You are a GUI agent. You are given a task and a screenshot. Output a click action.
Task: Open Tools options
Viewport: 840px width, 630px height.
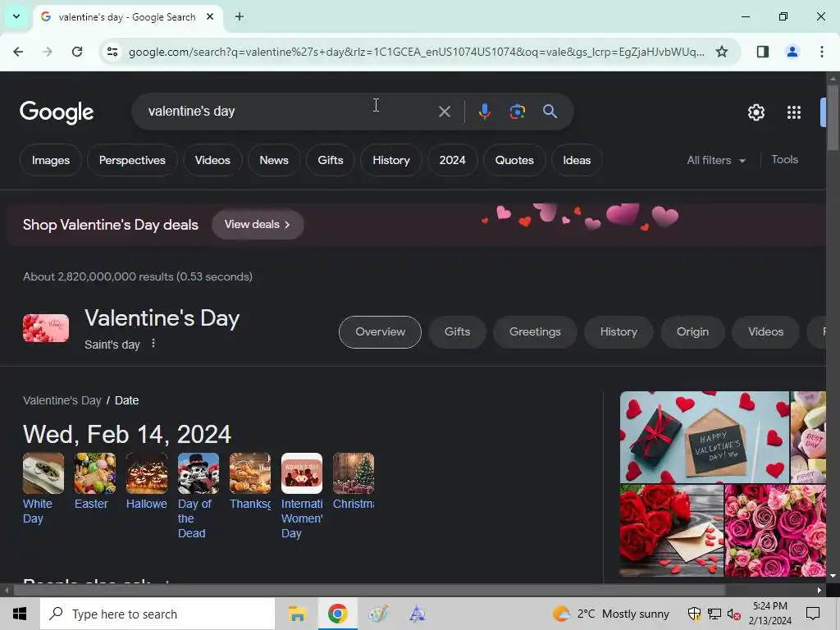[784, 160]
